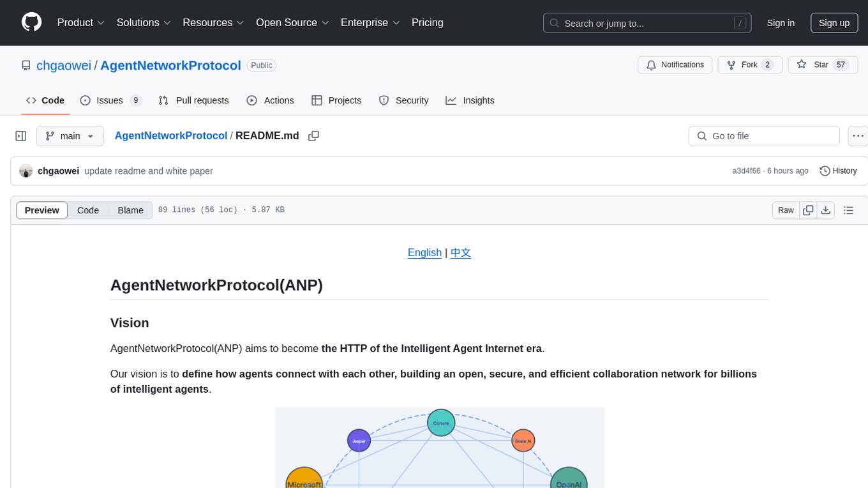Click the Star count 57
The width and height of the screenshot is (868, 488).
tap(841, 65)
